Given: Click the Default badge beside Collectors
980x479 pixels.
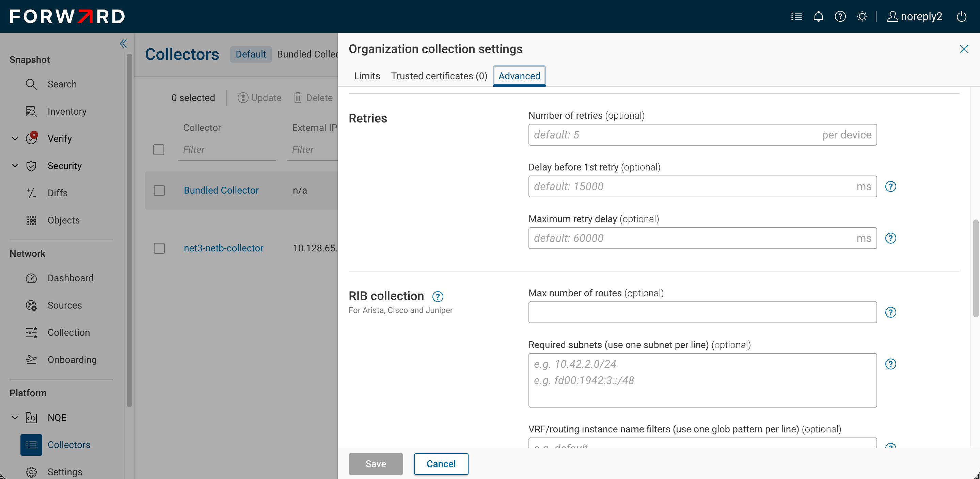Looking at the screenshot, I should click(251, 54).
